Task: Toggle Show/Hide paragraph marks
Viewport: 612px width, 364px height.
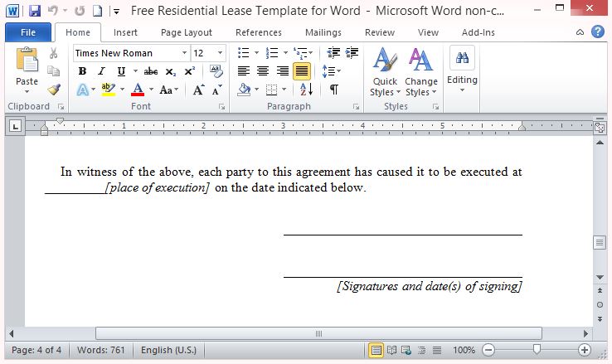Action: click(x=333, y=90)
